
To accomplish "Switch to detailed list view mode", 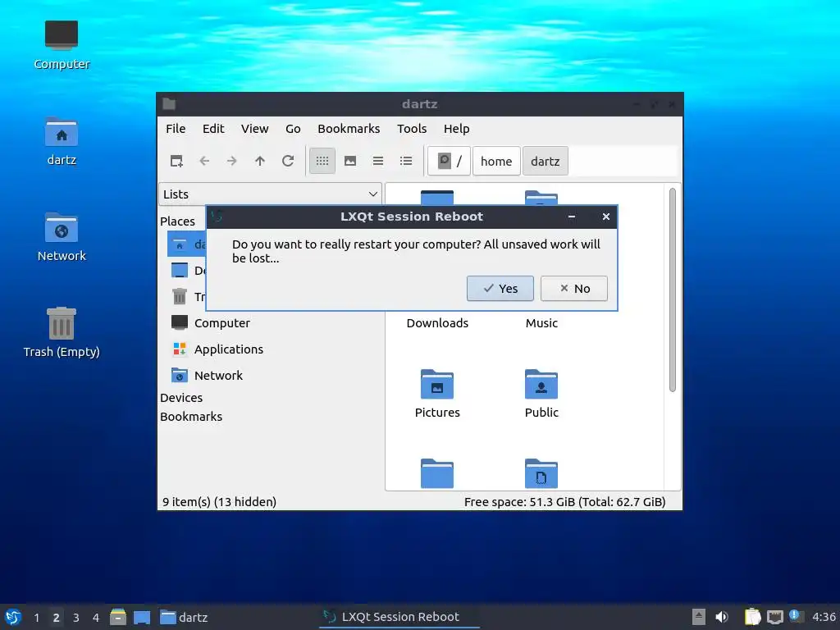I will point(405,161).
